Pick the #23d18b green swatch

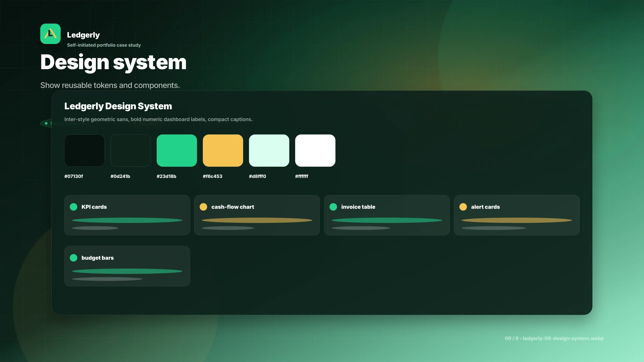[x=177, y=150]
